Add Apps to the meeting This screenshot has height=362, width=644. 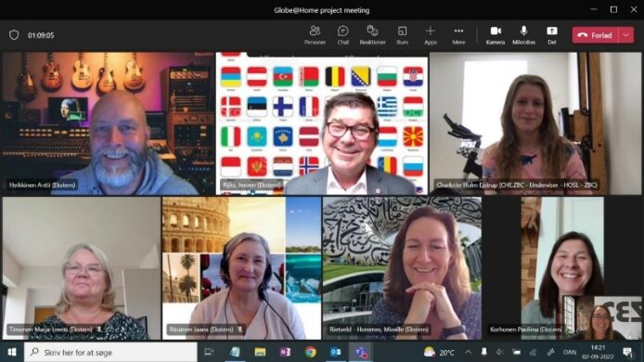coord(431,35)
